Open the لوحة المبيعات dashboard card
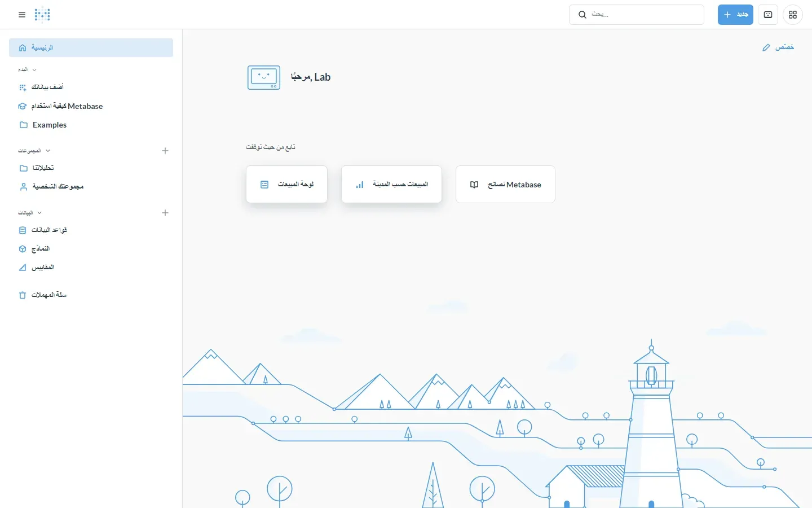 (286, 185)
